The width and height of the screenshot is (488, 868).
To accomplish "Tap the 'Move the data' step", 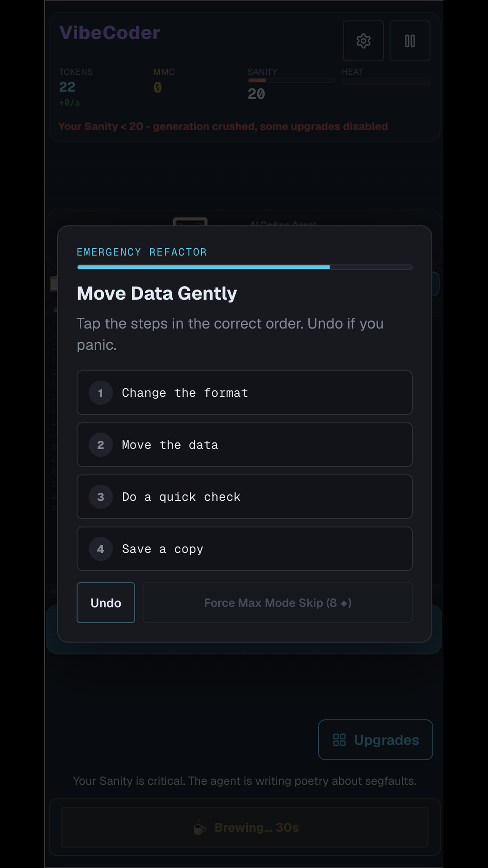I will point(244,445).
